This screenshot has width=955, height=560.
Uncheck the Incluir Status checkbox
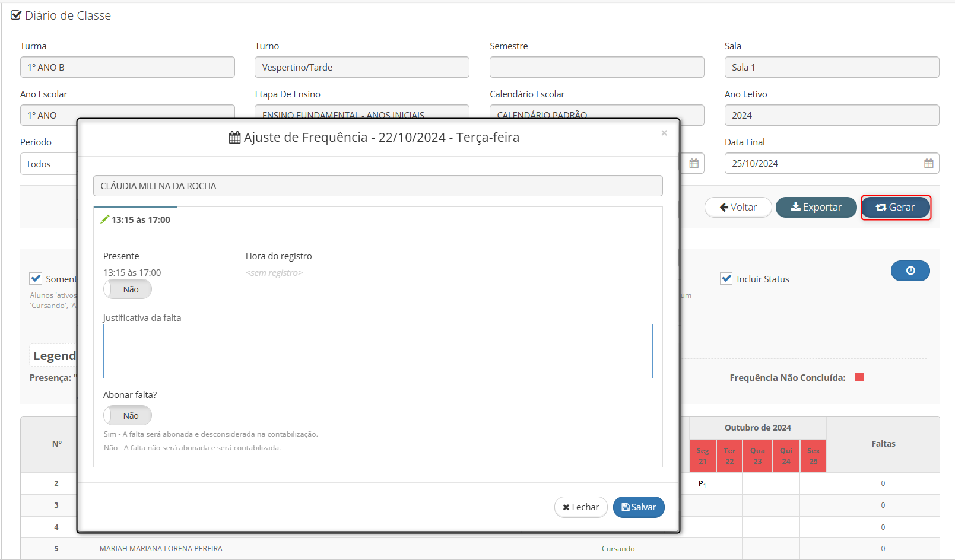click(x=726, y=279)
